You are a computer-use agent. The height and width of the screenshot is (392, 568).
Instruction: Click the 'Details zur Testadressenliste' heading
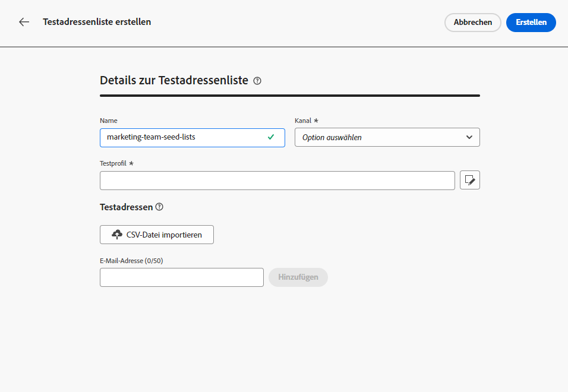pyautogui.click(x=173, y=81)
